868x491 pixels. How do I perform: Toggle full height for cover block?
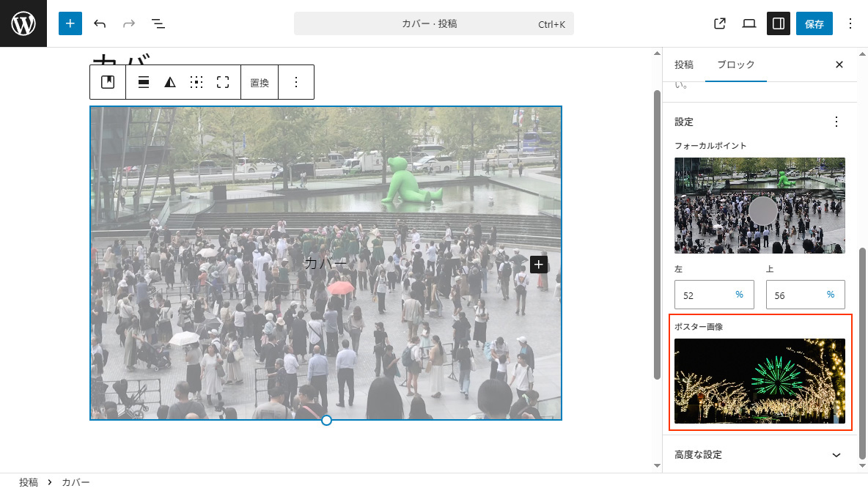click(223, 82)
